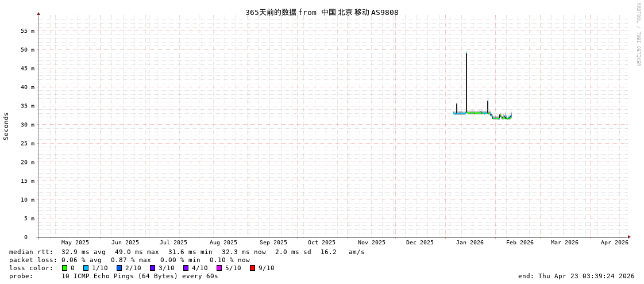
Task: Click the May 2025 x-axis label
Action: [x=75, y=243]
